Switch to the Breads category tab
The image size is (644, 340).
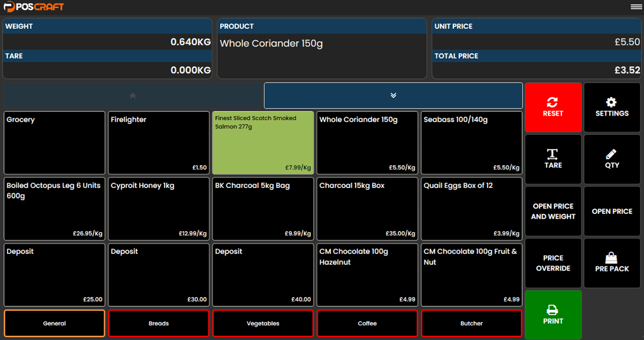coord(159,323)
